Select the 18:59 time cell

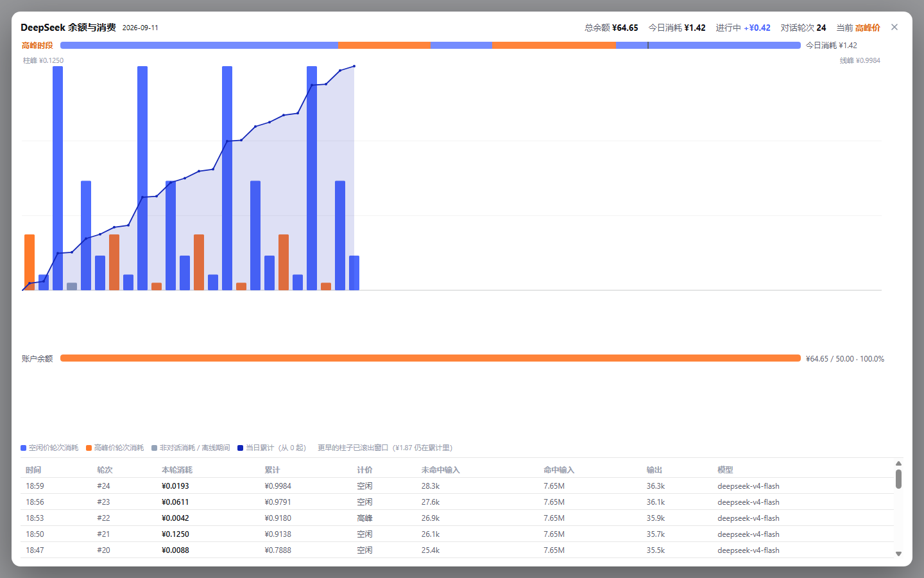click(x=35, y=486)
